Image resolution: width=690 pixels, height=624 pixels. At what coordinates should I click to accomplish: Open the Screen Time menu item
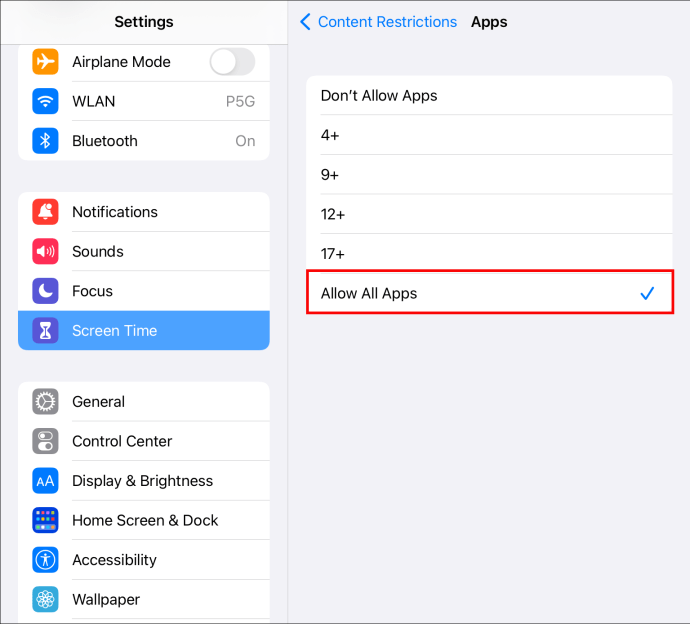144,331
